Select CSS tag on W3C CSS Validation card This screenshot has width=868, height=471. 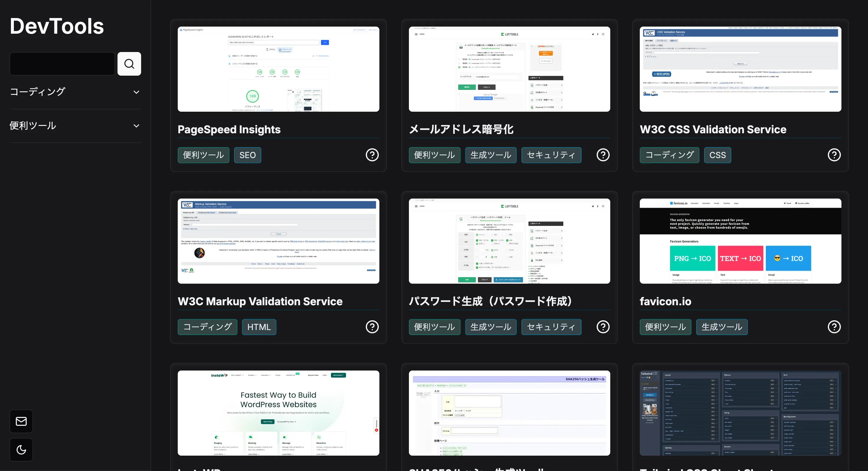[x=718, y=155]
